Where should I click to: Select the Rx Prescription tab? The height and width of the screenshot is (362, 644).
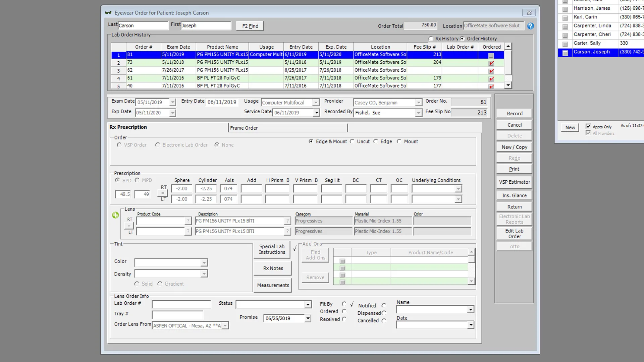128,127
